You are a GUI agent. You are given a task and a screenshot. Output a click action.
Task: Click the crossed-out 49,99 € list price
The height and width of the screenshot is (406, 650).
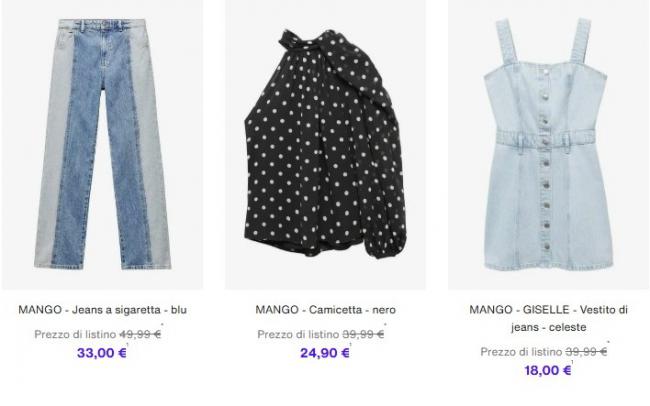click(x=140, y=334)
